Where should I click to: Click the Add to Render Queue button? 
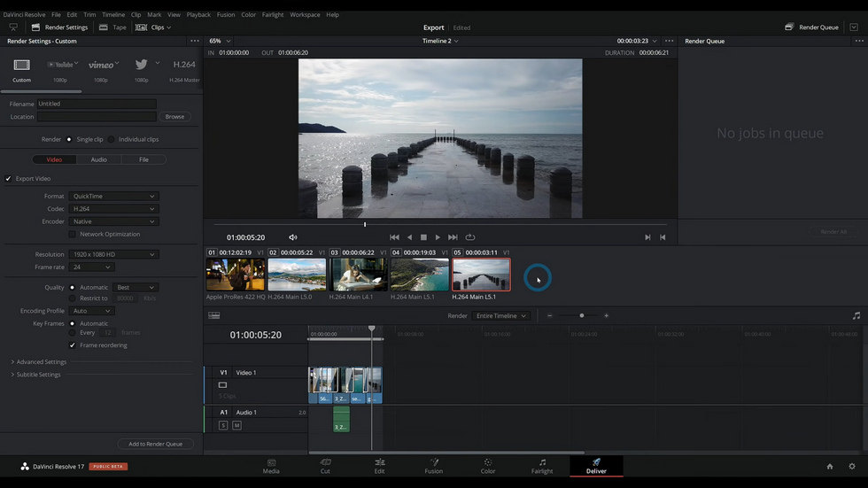point(156,444)
